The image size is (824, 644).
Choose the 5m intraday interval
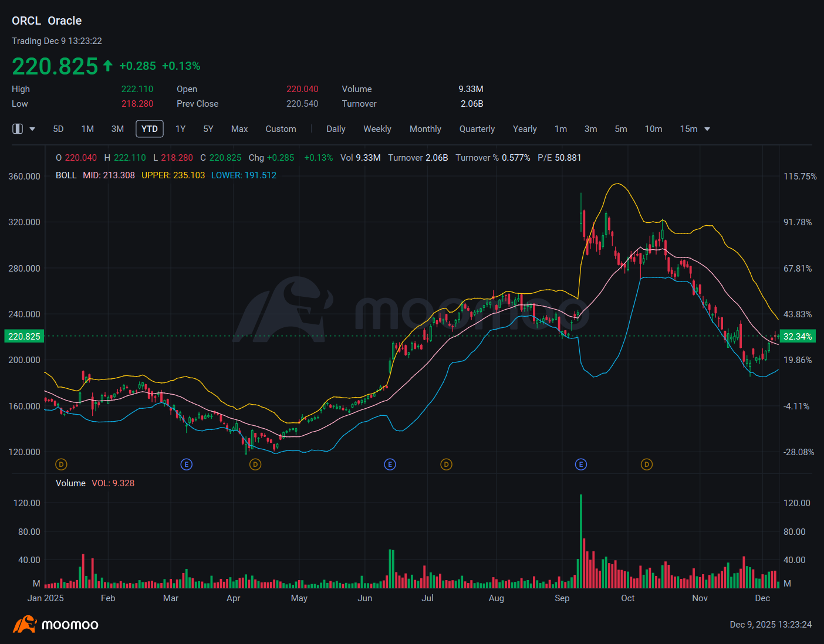621,129
